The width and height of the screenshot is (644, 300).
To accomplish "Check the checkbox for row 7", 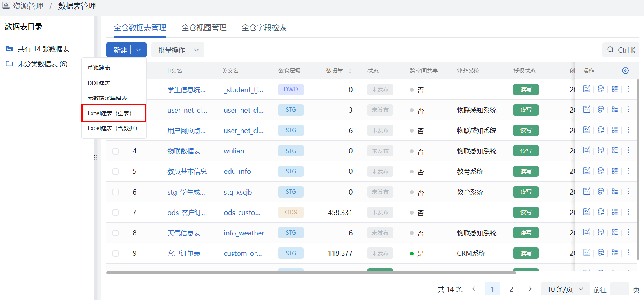I will click(116, 212).
